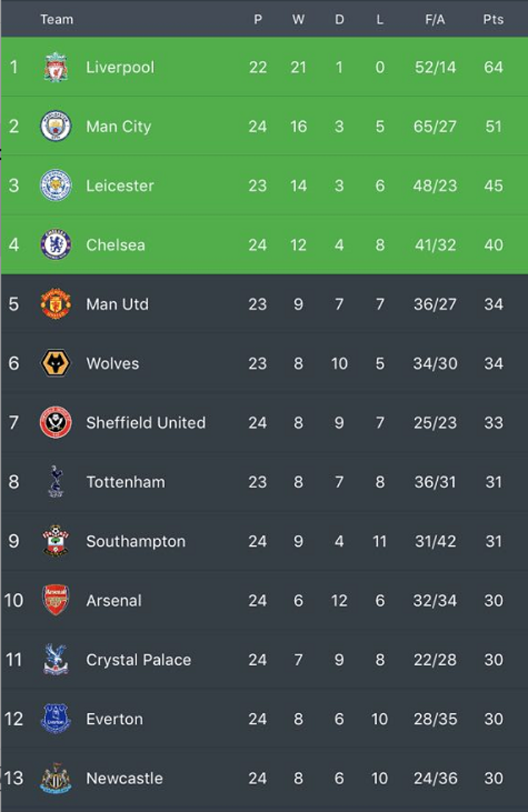This screenshot has height=812, width=528.
Task: Click the Chelsea club crest
Action: tap(56, 245)
